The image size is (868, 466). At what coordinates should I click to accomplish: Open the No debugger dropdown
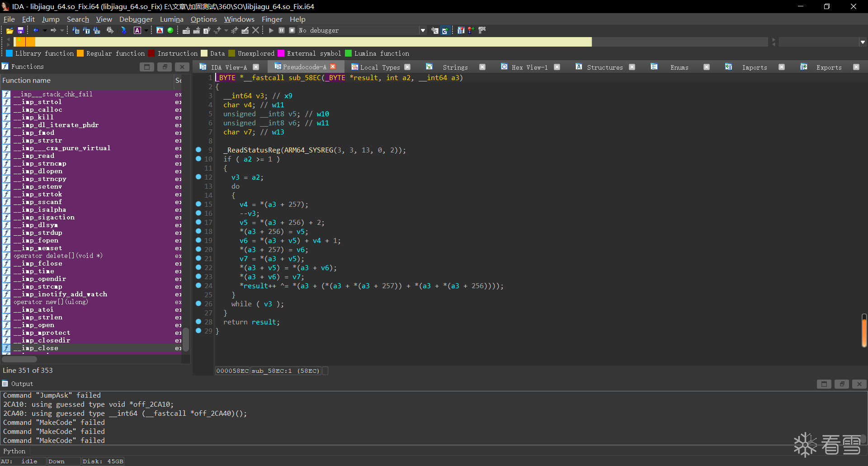(423, 30)
